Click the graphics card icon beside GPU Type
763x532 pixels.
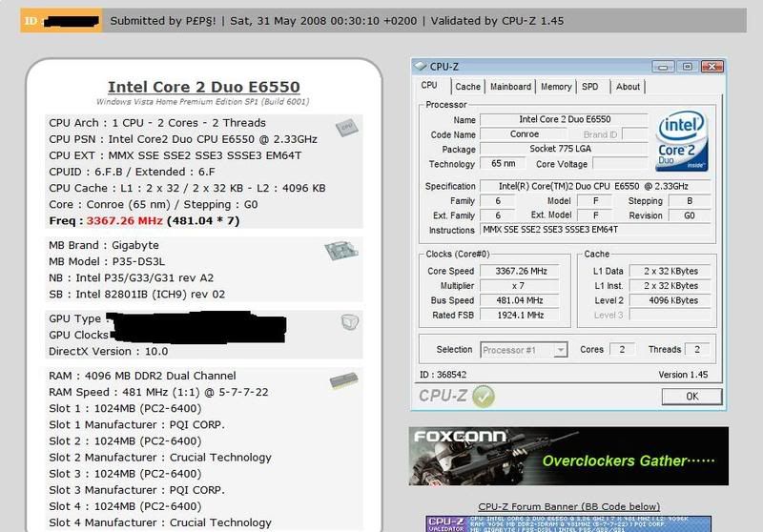point(349,322)
